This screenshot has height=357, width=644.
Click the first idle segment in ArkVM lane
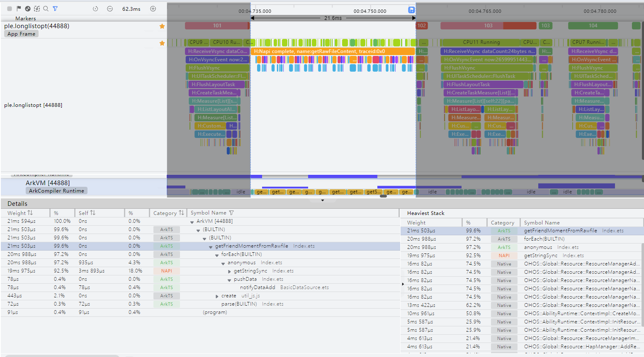(x=241, y=192)
